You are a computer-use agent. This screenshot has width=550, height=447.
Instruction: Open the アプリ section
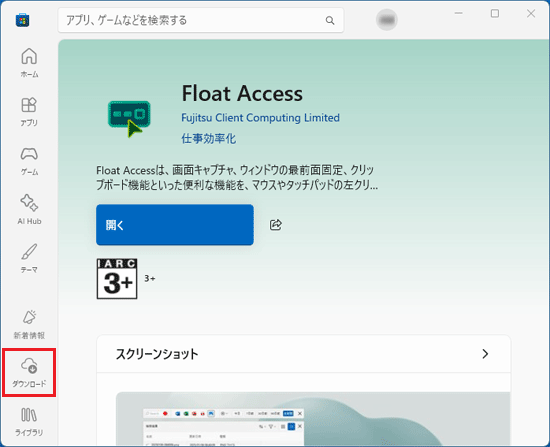click(29, 112)
